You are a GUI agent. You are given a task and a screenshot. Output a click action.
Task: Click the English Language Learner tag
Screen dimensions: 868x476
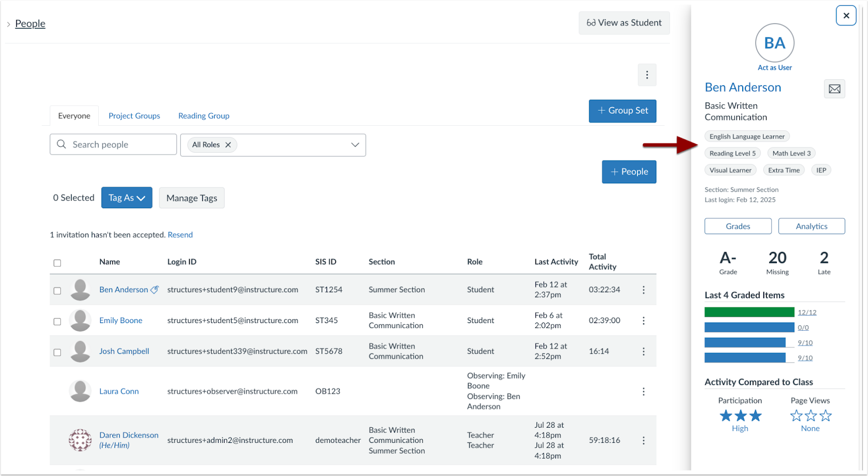pos(747,137)
